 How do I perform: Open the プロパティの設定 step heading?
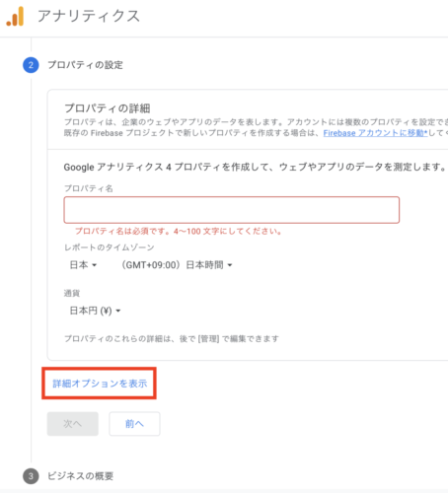coord(85,65)
